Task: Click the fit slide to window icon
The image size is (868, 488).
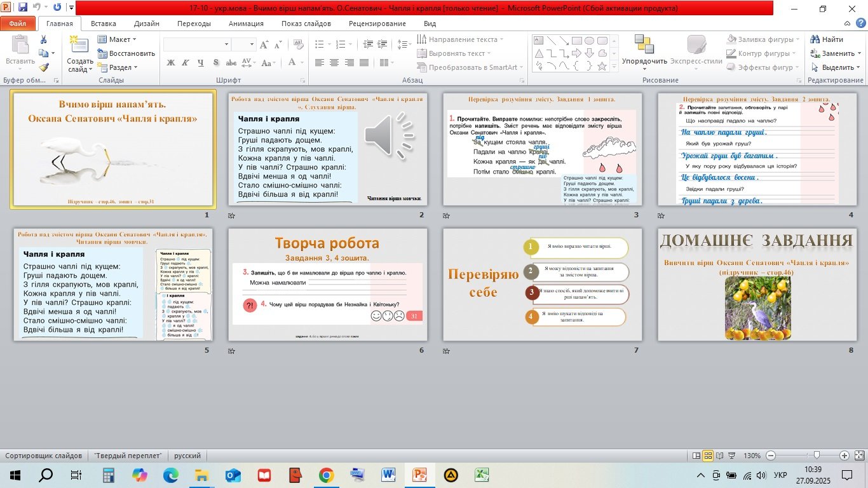Action: tap(859, 456)
